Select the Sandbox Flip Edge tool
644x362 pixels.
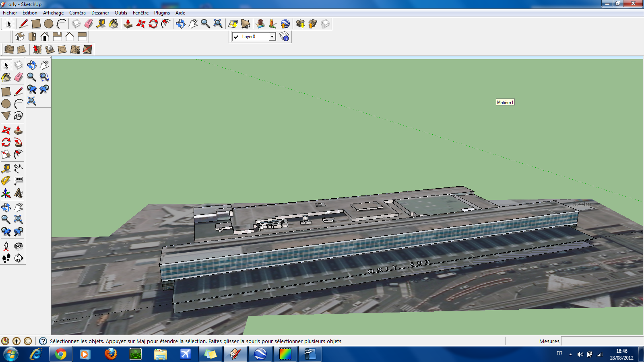click(87, 49)
